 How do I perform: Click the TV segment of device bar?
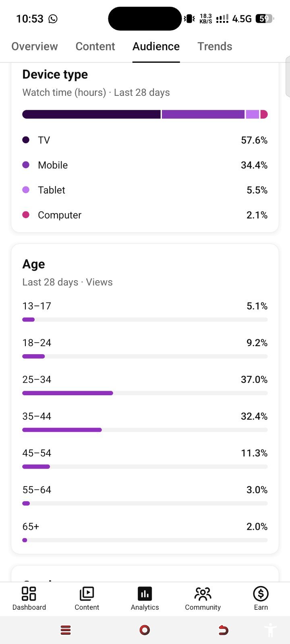click(x=91, y=114)
